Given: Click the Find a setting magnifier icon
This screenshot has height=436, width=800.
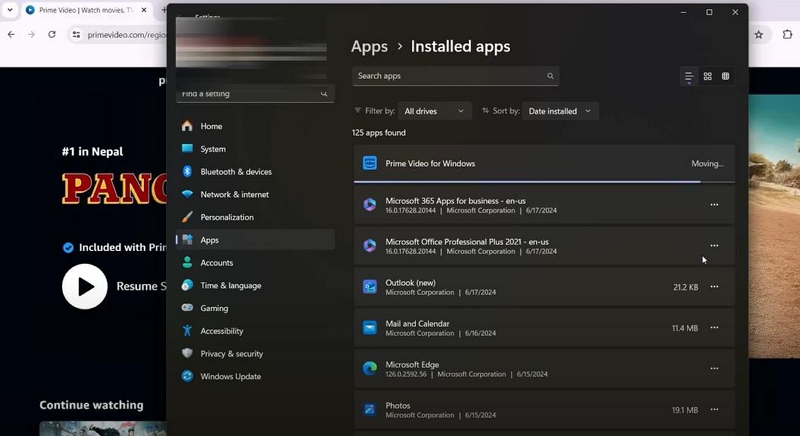Looking at the screenshot, I should (323, 94).
